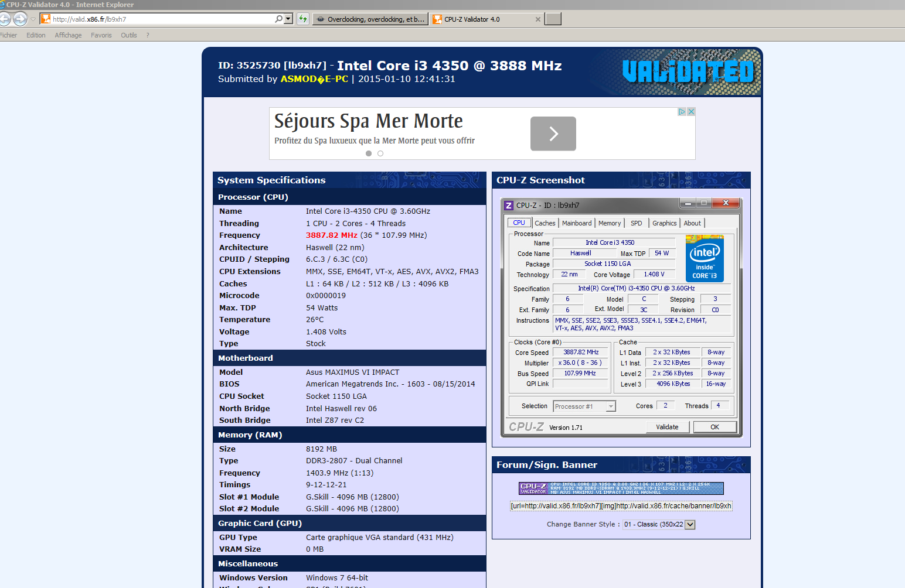The image size is (905, 588).
Task: Click the ASMOD�E-PC submitter link
Action: (x=314, y=79)
